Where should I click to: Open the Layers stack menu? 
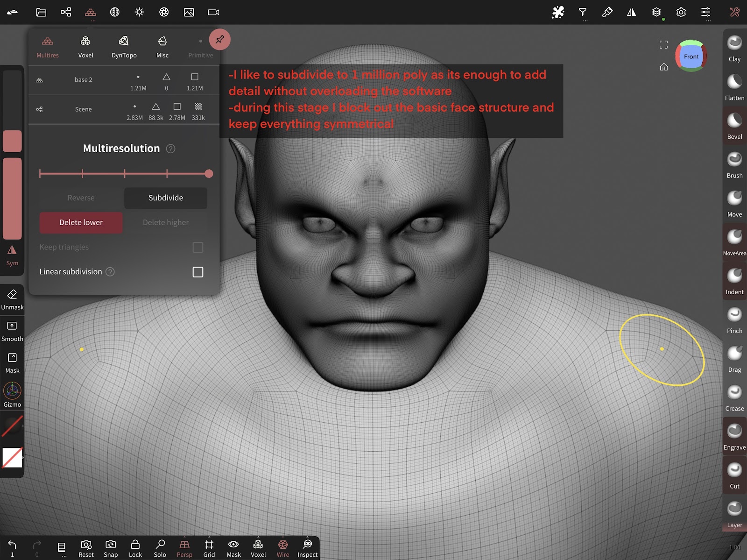[x=656, y=12]
